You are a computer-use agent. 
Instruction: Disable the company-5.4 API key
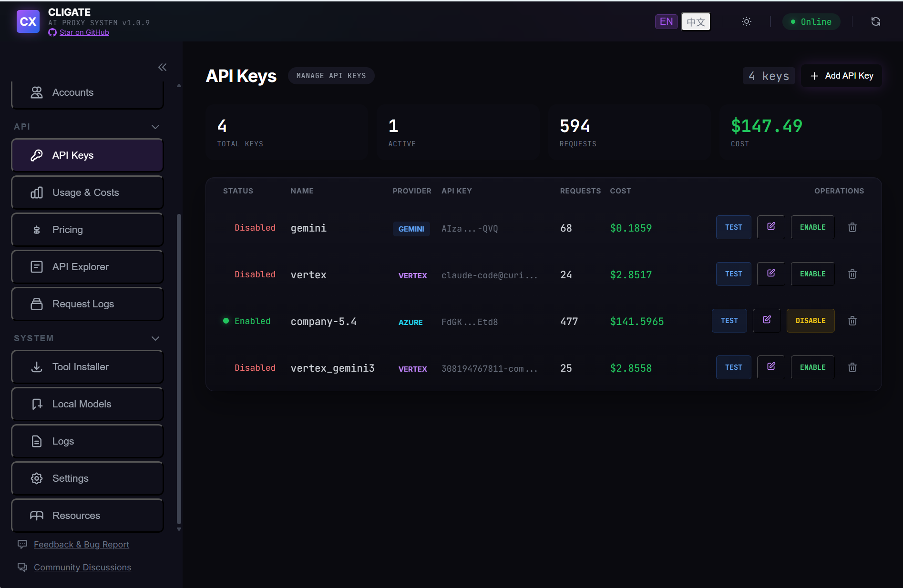tap(810, 321)
